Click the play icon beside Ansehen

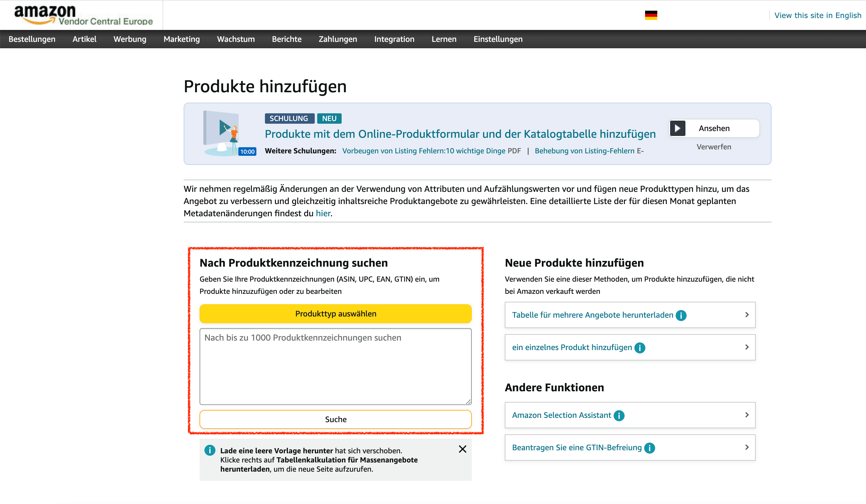[678, 129]
